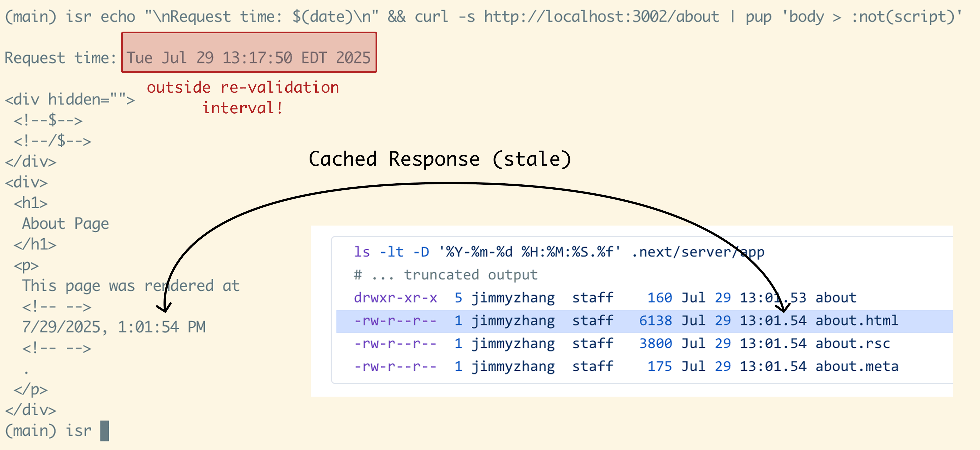Click the '<!--/$-->' comment line
This screenshot has width=980, height=450.
(x=53, y=141)
